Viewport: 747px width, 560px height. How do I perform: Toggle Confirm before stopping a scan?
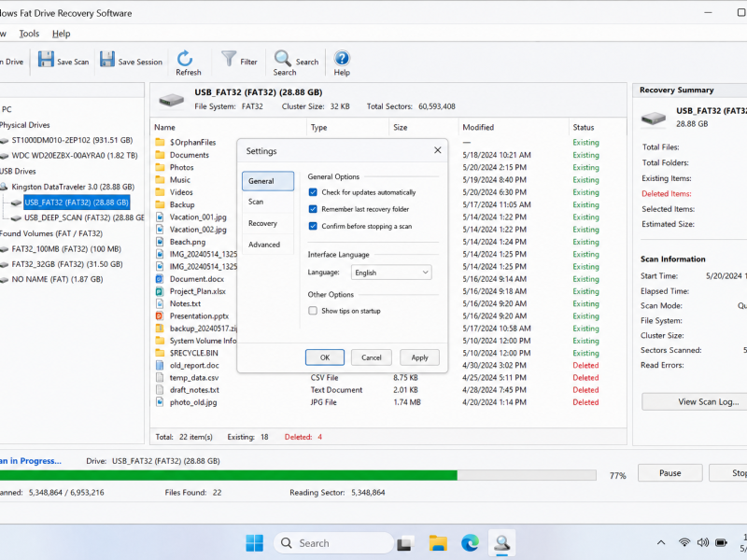[313, 226]
